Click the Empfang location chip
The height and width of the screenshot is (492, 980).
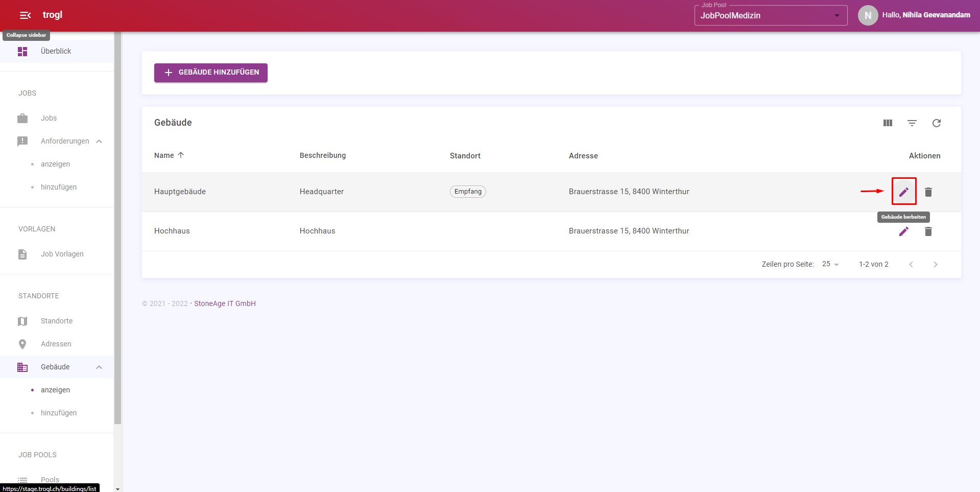tap(468, 192)
